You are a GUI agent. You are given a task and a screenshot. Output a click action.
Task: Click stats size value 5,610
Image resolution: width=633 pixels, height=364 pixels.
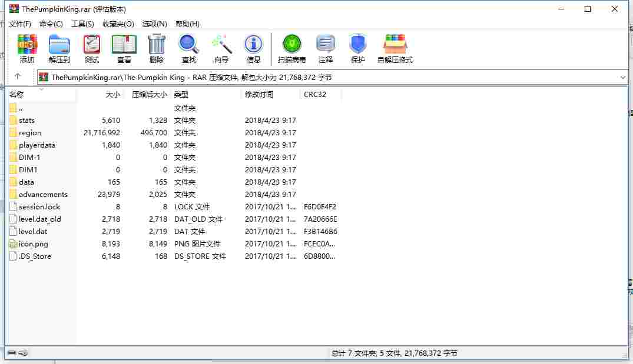point(111,120)
